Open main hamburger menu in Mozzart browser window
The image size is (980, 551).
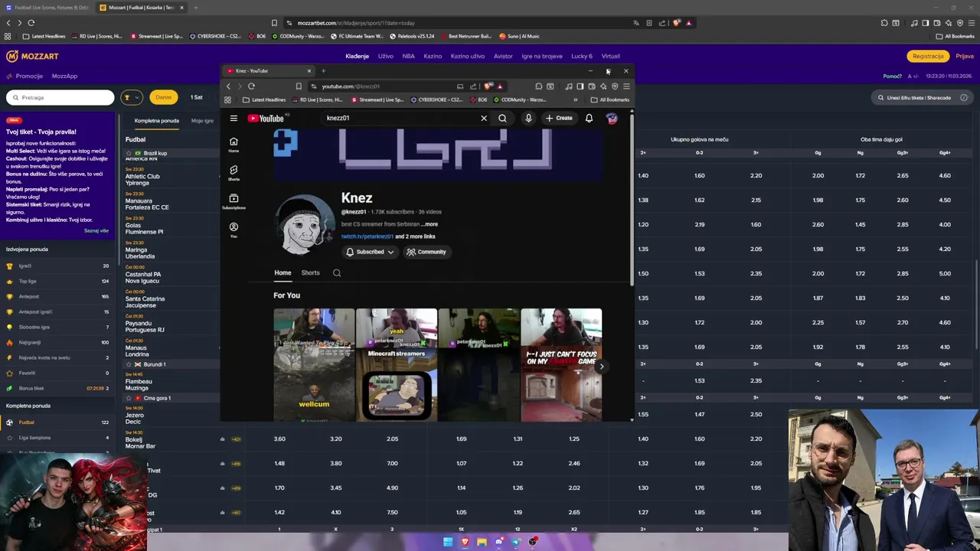point(970,23)
